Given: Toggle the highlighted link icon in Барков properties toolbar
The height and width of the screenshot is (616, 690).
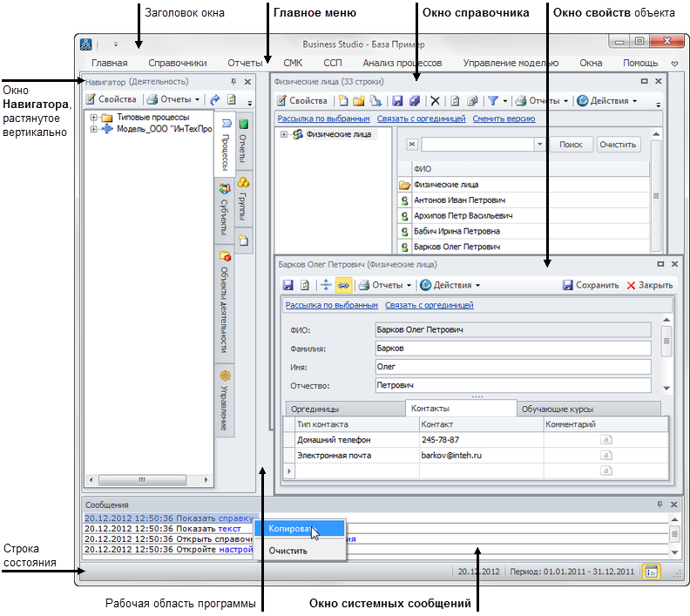Looking at the screenshot, I should [x=344, y=285].
